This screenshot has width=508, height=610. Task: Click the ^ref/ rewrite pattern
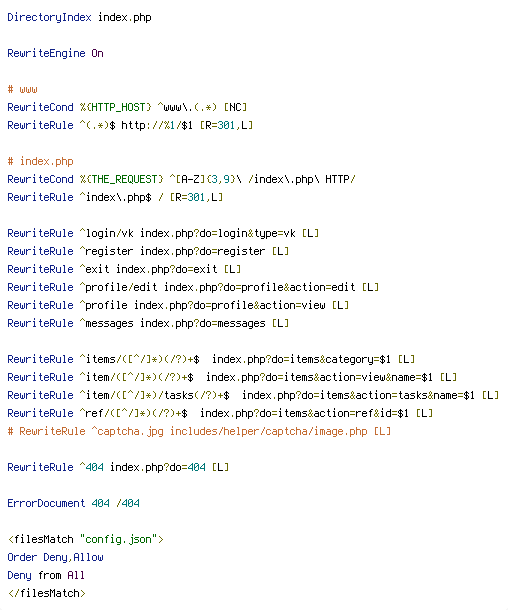coord(134,413)
